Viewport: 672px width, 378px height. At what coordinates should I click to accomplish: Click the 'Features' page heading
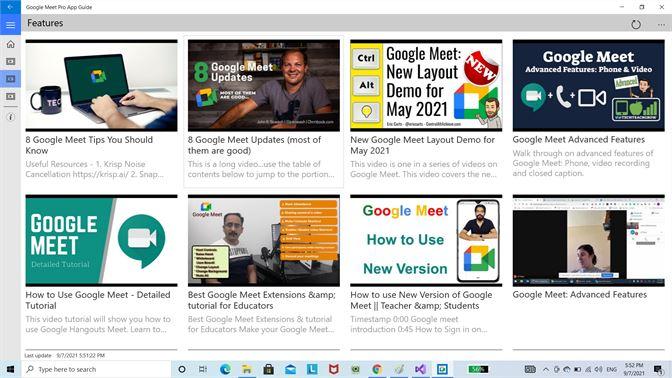pyautogui.click(x=45, y=23)
